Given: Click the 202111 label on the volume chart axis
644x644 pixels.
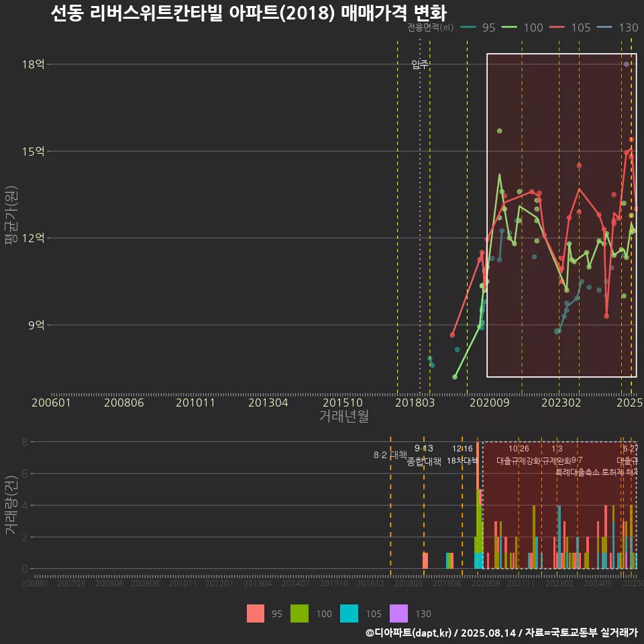Looking at the screenshot, I should (x=521, y=583).
